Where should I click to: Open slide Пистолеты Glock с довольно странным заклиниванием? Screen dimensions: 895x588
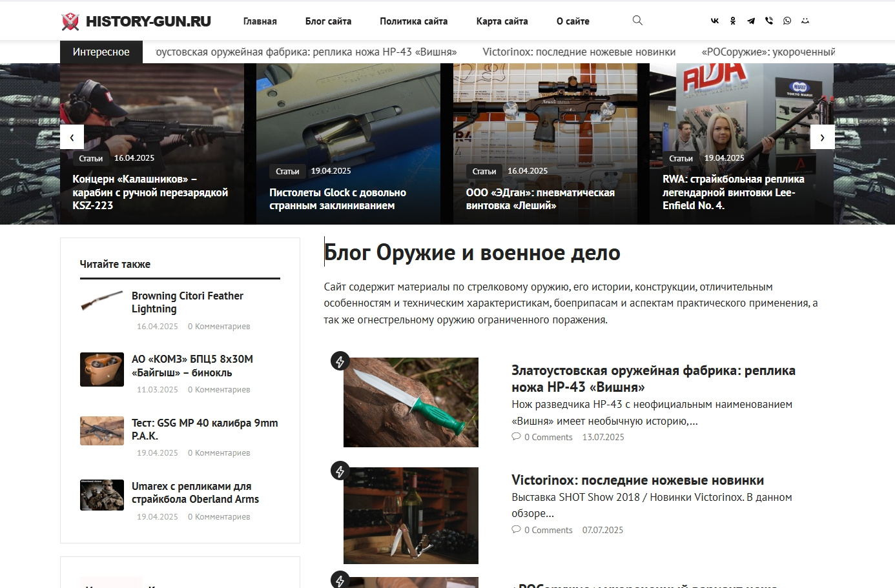point(338,199)
